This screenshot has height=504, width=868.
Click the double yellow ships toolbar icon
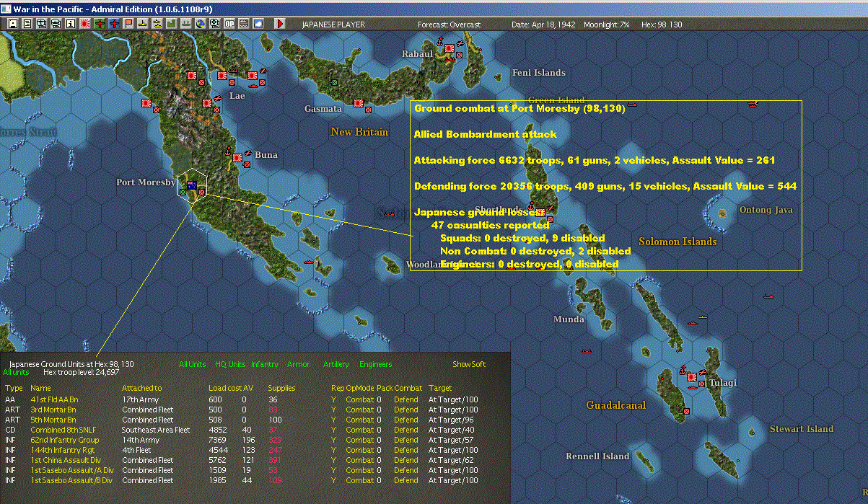(157, 24)
